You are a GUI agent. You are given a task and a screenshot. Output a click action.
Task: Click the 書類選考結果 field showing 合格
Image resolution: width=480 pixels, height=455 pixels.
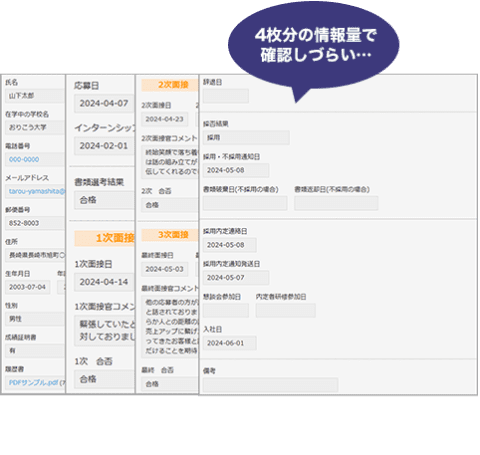coord(104,200)
